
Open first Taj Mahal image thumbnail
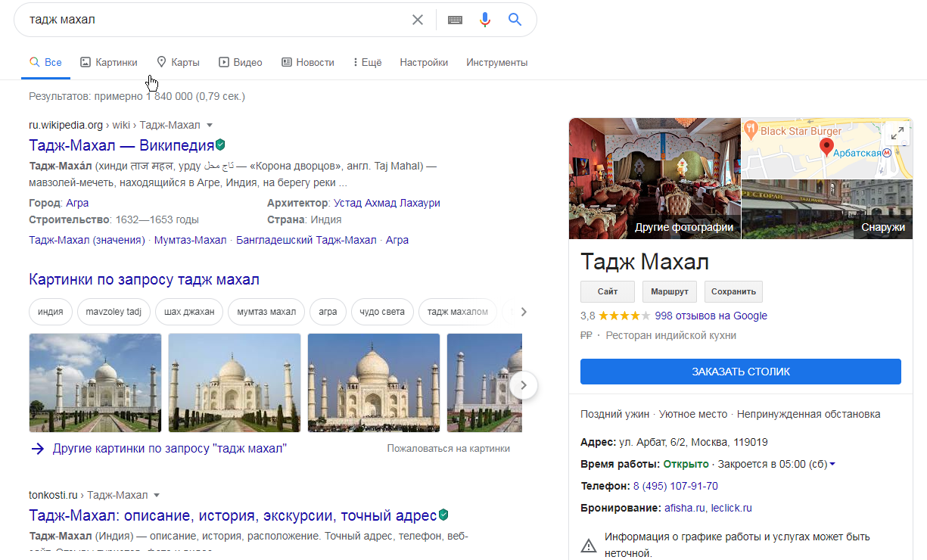click(95, 383)
